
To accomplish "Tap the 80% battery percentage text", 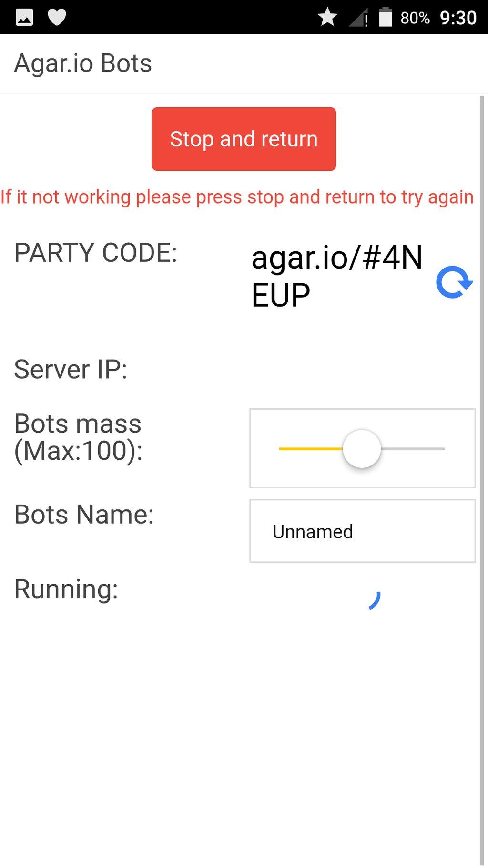I will click(415, 18).
